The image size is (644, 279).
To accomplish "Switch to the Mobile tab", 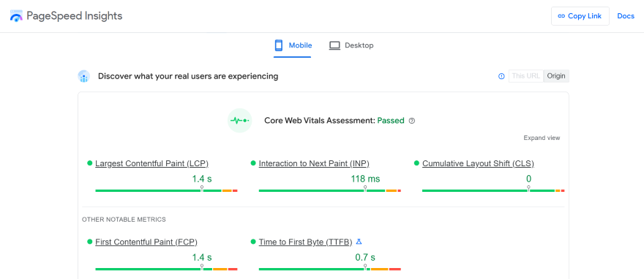I will [x=293, y=45].
